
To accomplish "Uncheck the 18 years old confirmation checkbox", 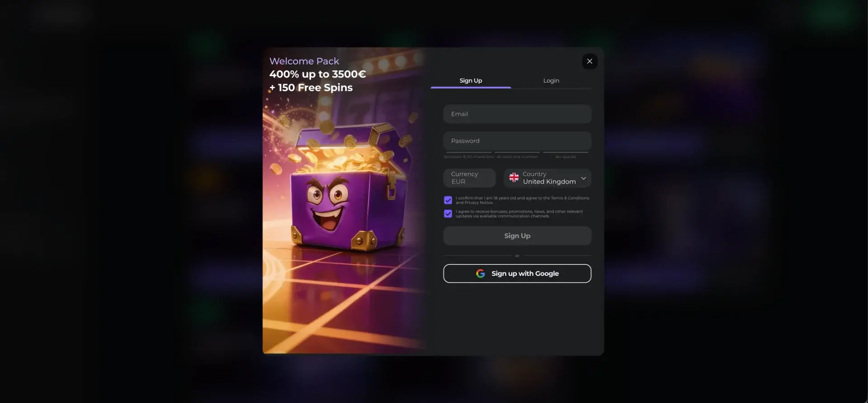I will click(448, 200).
